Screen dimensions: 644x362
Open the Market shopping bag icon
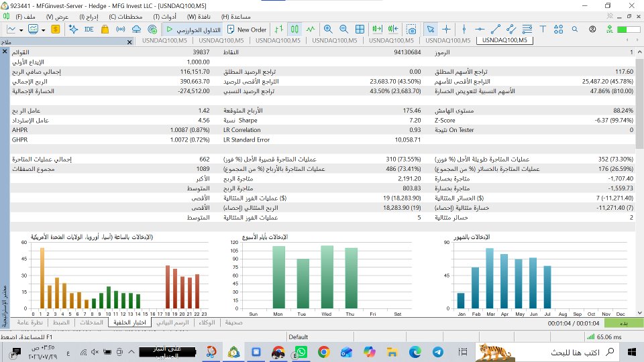(x=105, y=29)
